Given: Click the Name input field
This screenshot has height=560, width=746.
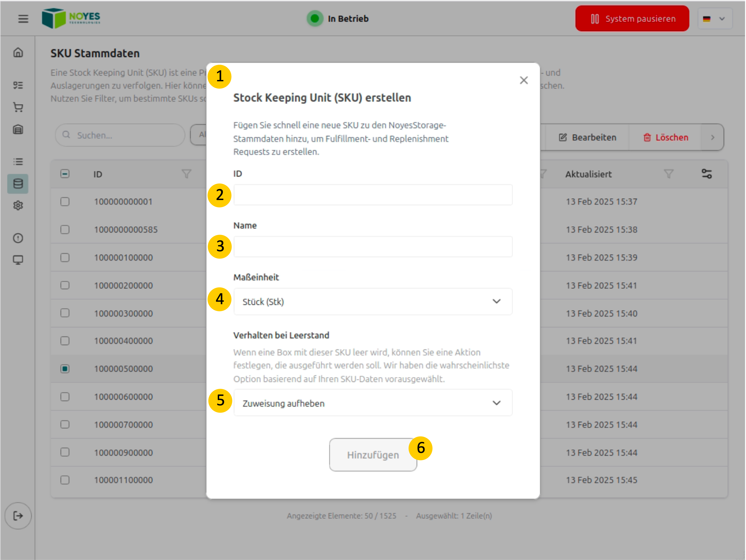Looking at the screenshot, I should [x=373, y=247].
